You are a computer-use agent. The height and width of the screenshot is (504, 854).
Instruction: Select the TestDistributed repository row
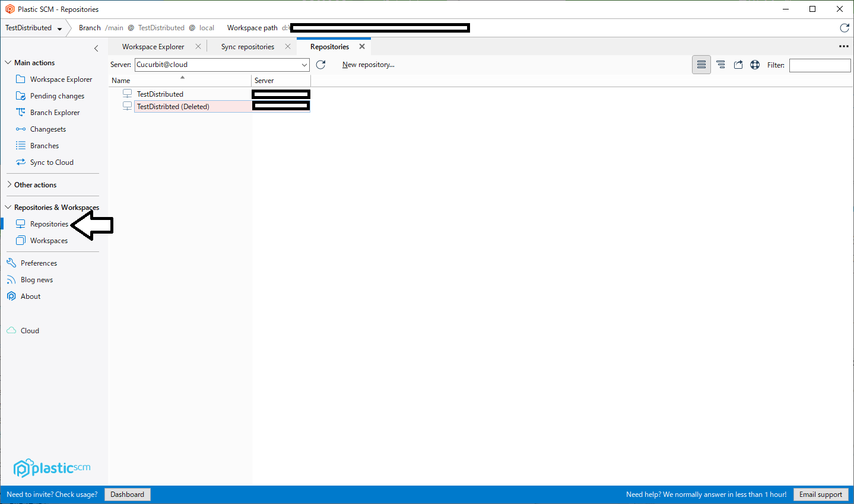(x=209, y=94)
